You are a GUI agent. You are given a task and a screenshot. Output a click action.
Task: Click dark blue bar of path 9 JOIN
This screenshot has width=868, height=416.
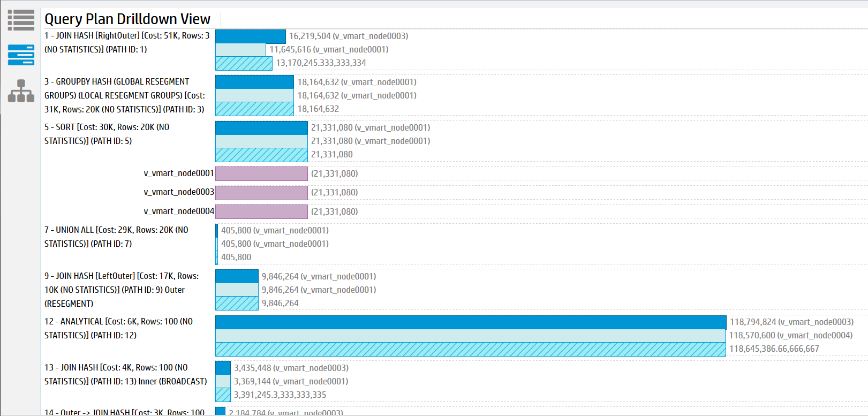[x=237, y=276]
